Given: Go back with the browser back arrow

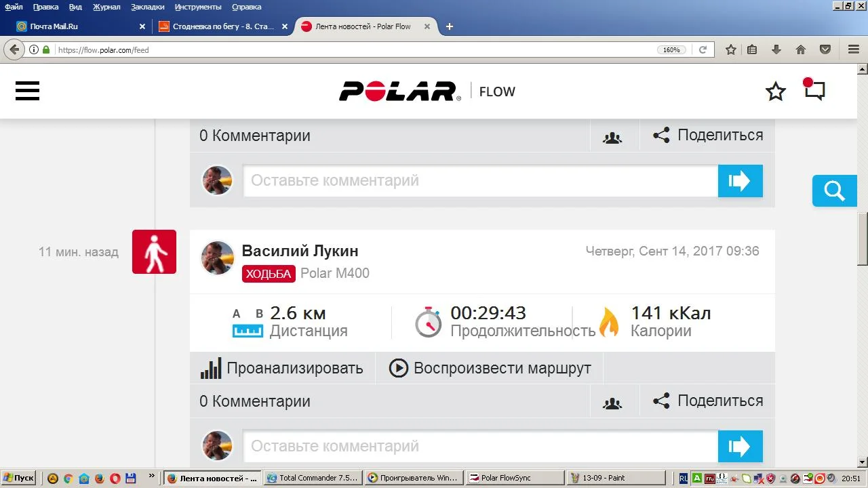Looking at the screenshot, I should coord(15,49).
